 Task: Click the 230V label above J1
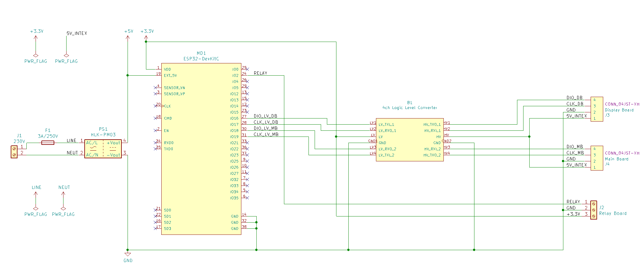pos(19,141)
